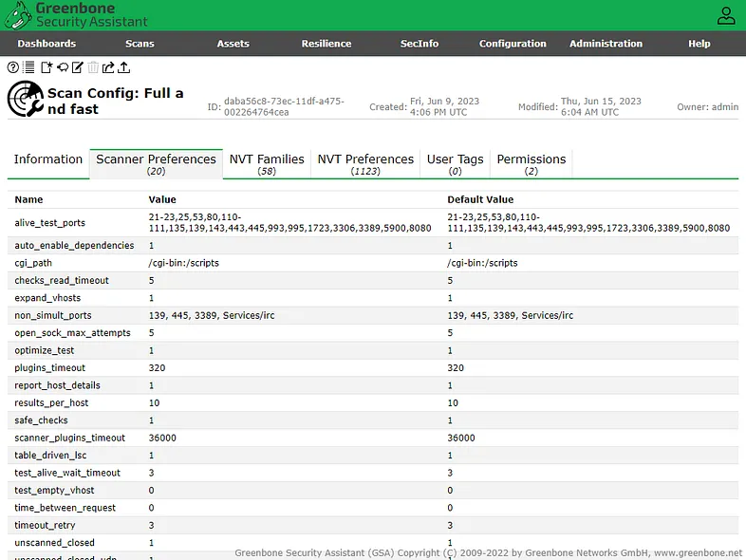Open the Administration menu
The width and height of the screenshot is (746, 560).
click(x=606, y=44)
